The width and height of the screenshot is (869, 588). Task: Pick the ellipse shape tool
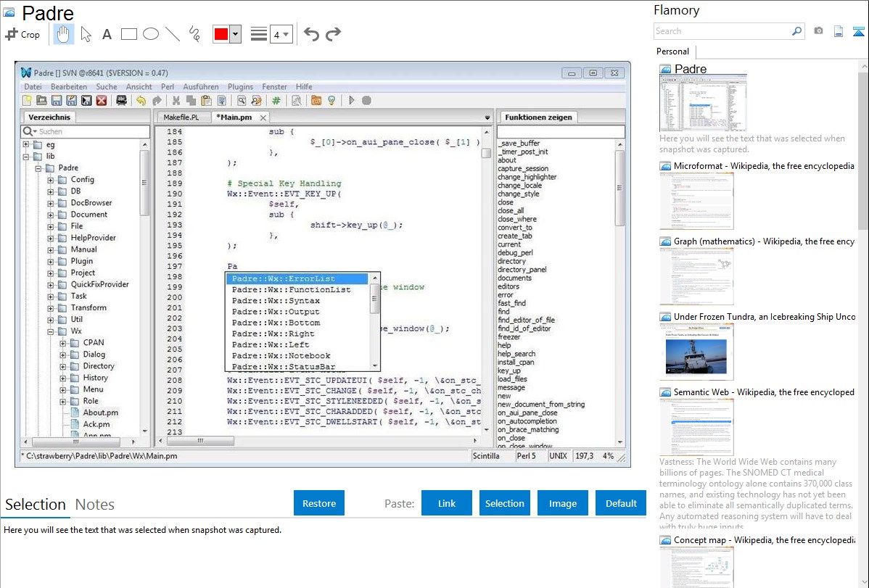click(151, 34)
